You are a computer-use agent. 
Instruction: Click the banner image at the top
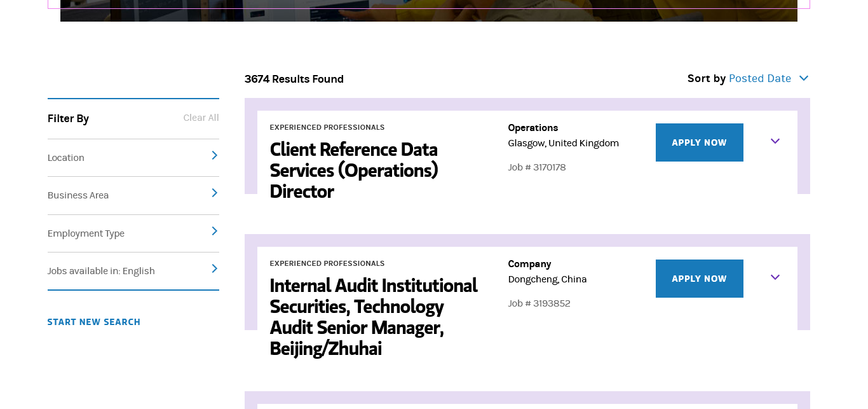pos(428,10)
